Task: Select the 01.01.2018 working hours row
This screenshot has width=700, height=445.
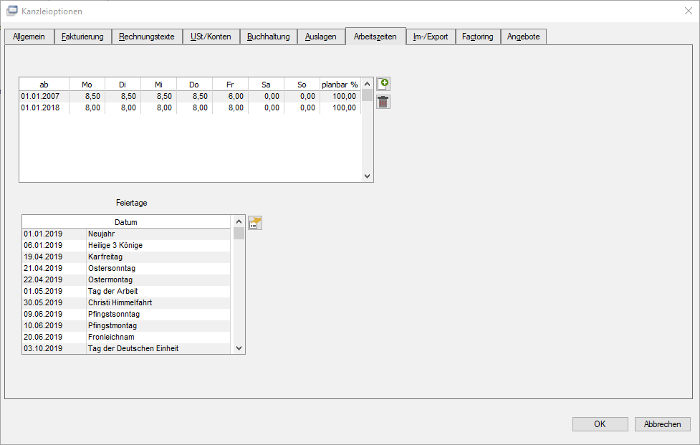Action: tap(190, 108)
